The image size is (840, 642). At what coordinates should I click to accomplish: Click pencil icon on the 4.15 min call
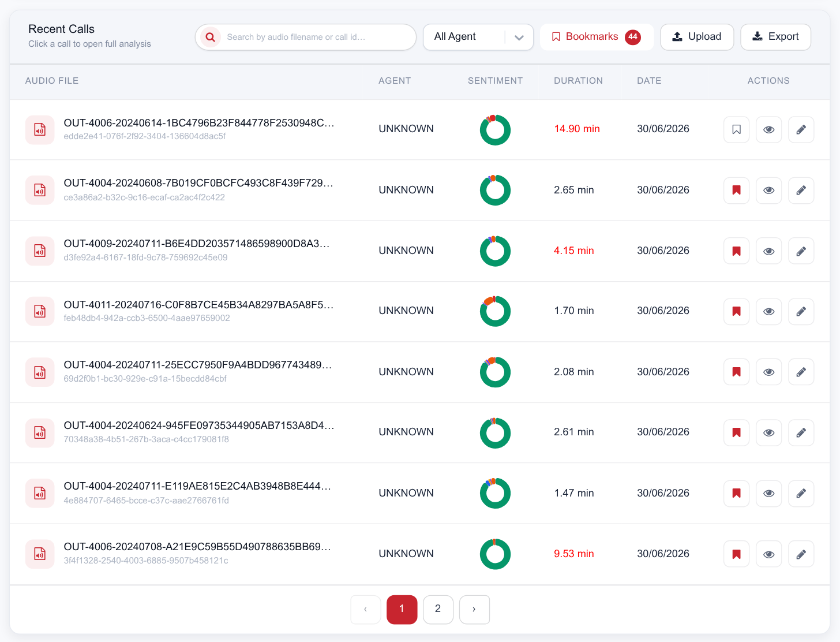pyautogui.click(x=801, y=251)
